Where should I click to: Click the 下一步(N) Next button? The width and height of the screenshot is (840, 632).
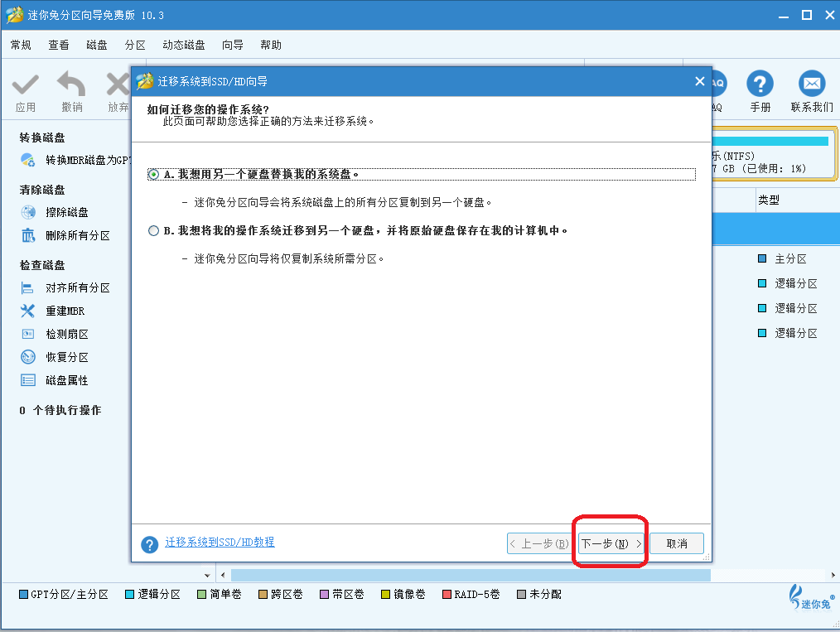pos(611,543)
